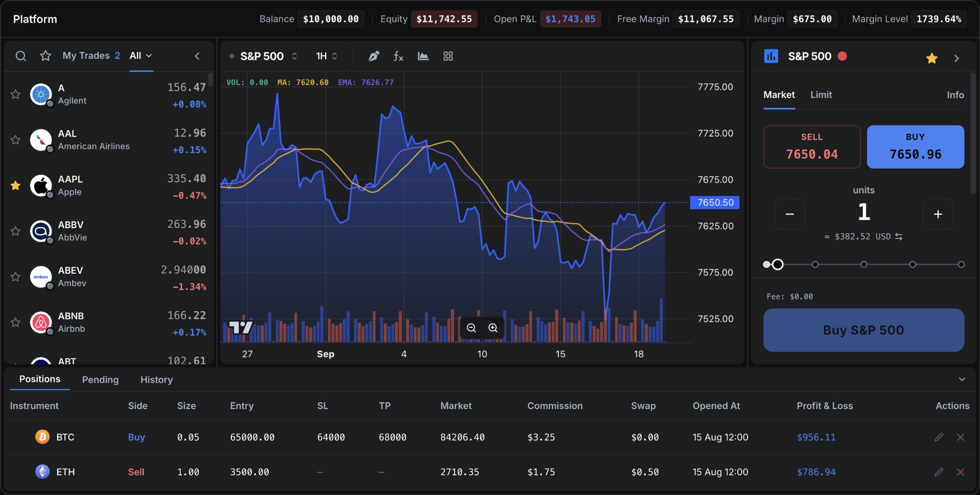Switch to My Trades tab
Screen dimensions: 980x495
(91, 56)
